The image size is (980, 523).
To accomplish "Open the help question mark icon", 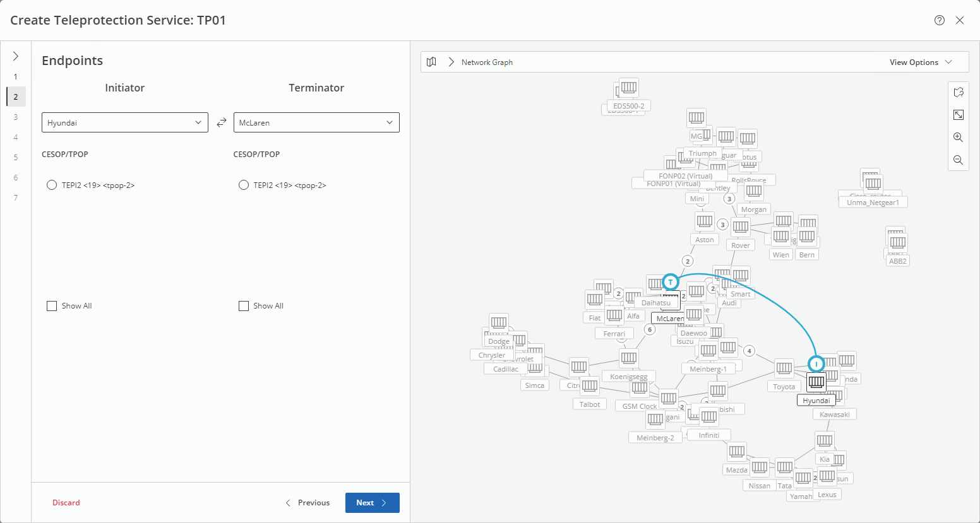I will pyautogui.click(x=940, y=20).
